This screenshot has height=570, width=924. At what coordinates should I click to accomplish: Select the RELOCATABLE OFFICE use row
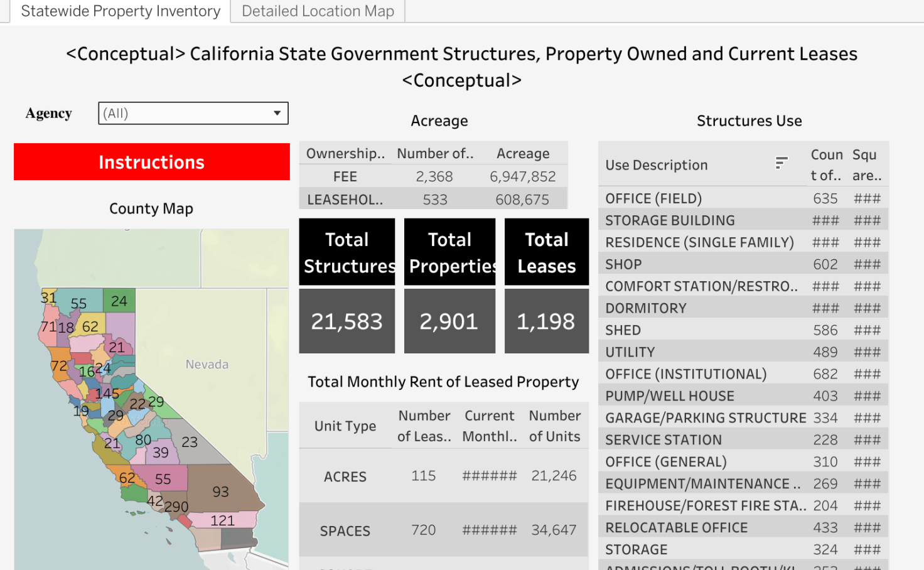744,528
